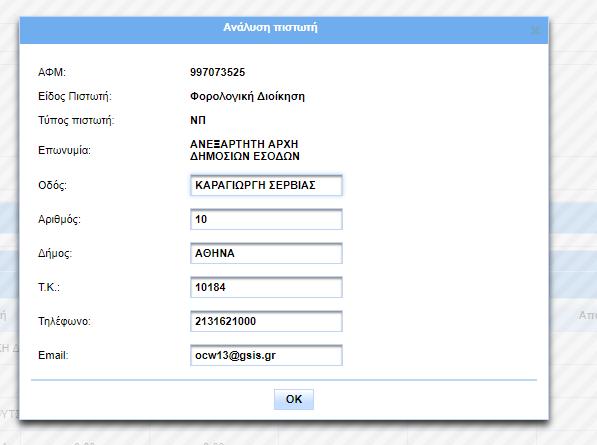Click the Αριθμός: label

coord(59,219)
